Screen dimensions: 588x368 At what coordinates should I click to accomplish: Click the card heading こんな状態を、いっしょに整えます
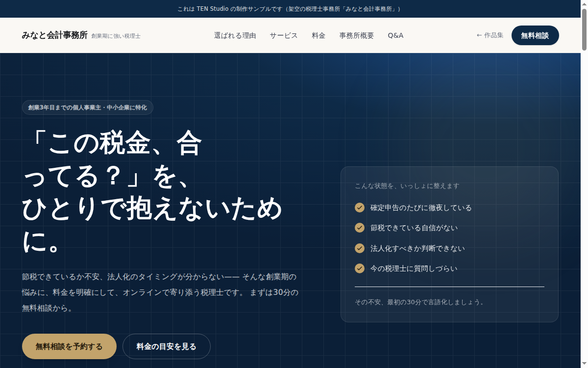pyautogui.click(x=407, y=186)
